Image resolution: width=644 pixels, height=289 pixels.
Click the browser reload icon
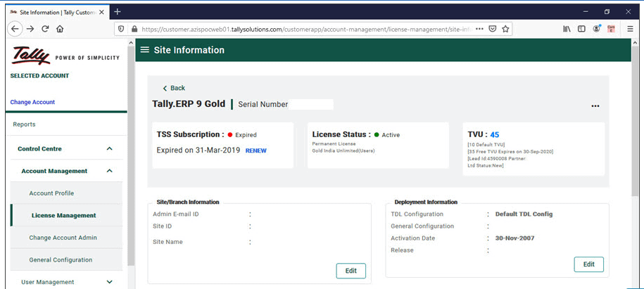[x=45, y=29]
